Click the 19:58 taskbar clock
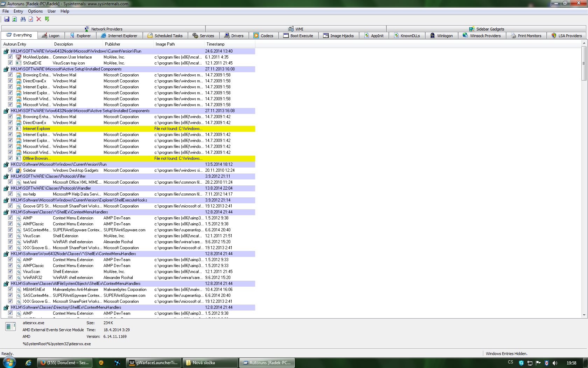Image resolution: width=588 pixels, height=368 pixels. point(572,363)
